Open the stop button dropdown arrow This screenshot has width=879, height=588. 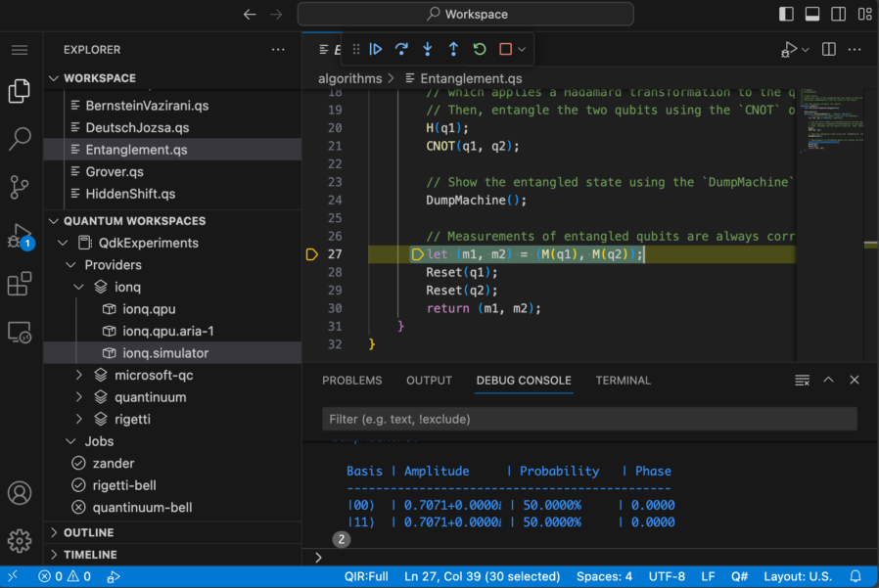pos(522,49)
